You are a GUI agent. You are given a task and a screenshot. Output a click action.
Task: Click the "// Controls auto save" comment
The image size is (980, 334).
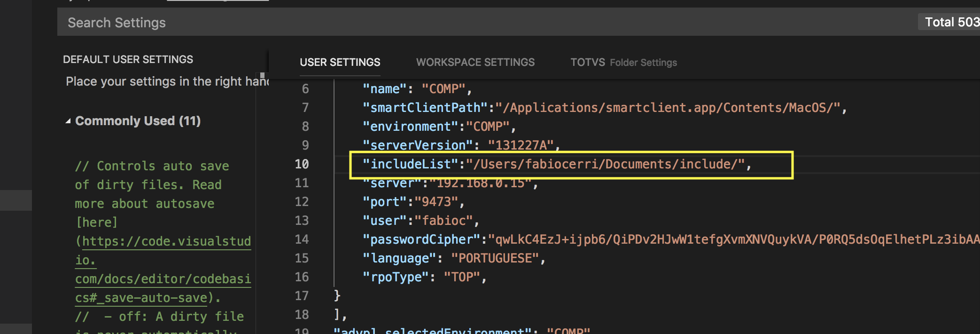152,166
